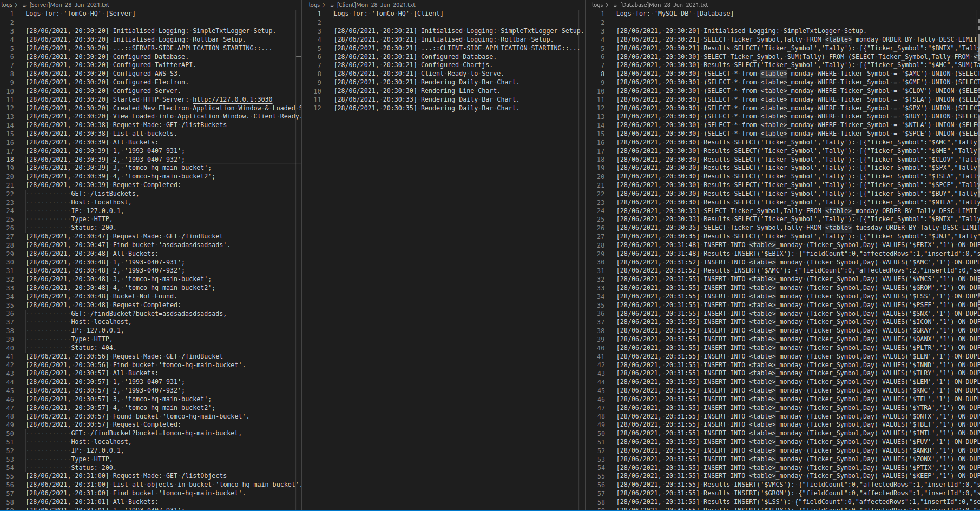Click the file icon before [Client]Mon_28_Jun_2021.txt breadcrumb
Image resolution: width=980 pixels, height=511 pixels.
pyautogui.click(x=333, y=5)
